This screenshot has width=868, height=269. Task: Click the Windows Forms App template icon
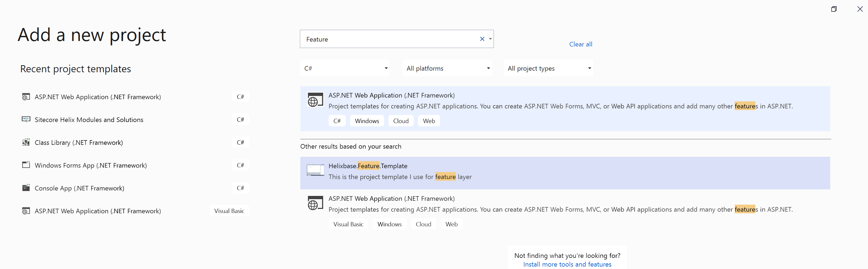[x=26, y=165]
